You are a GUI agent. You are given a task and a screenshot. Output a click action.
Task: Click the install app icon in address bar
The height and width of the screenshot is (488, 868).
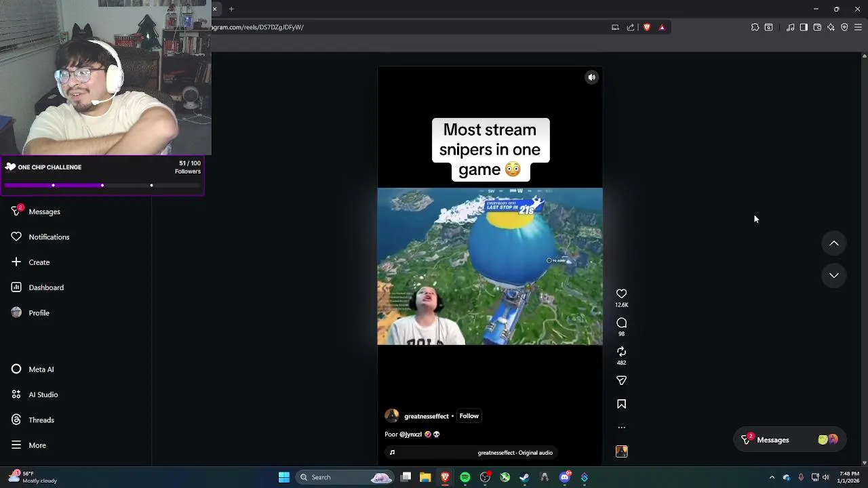coord(615,27)
